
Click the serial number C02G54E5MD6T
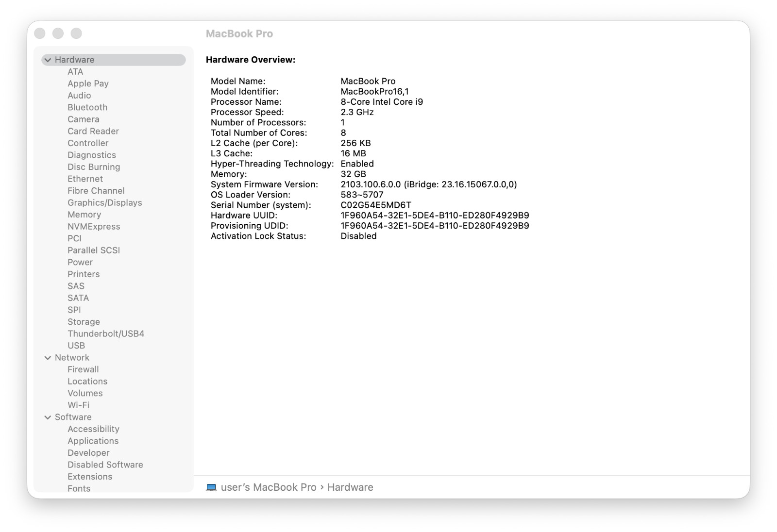[x=376, y=205]
